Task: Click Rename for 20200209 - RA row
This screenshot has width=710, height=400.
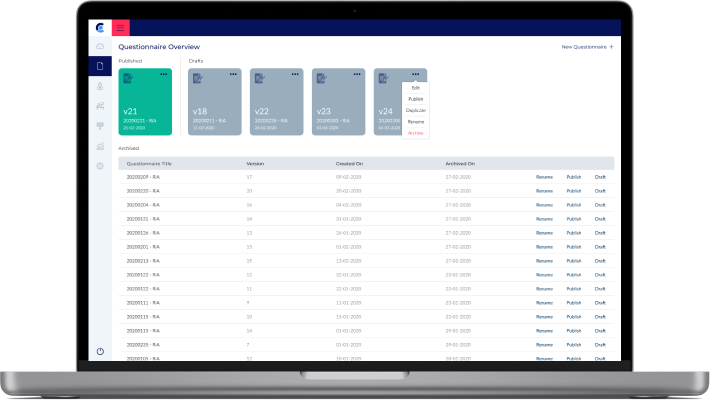Action: pos(544,177)
